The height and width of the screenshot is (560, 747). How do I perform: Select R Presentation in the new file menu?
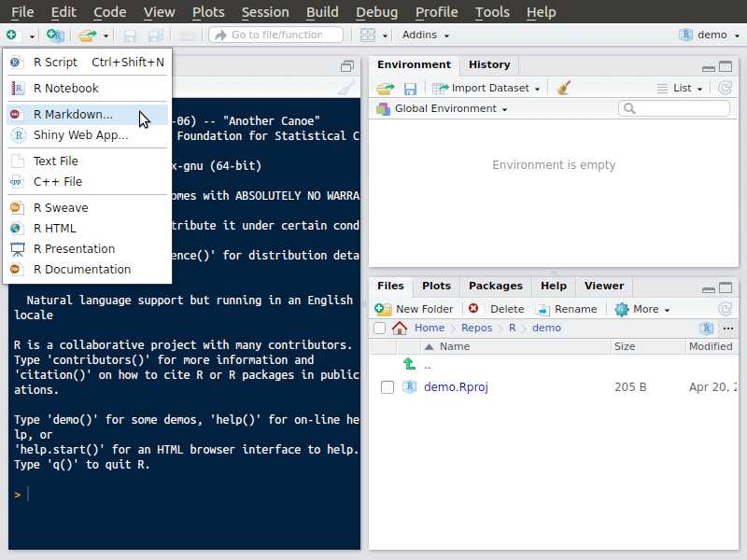click(x=87, y=249)
